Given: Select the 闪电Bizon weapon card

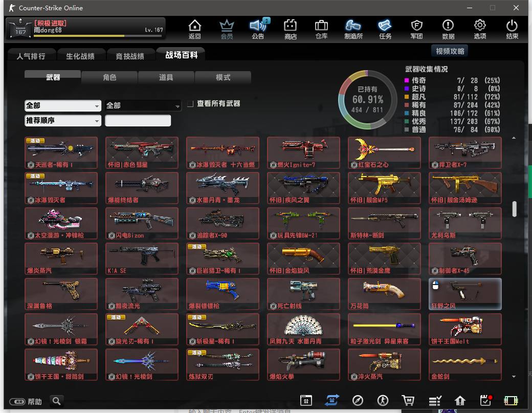Looking at the screenshot, I should (142, 223).
